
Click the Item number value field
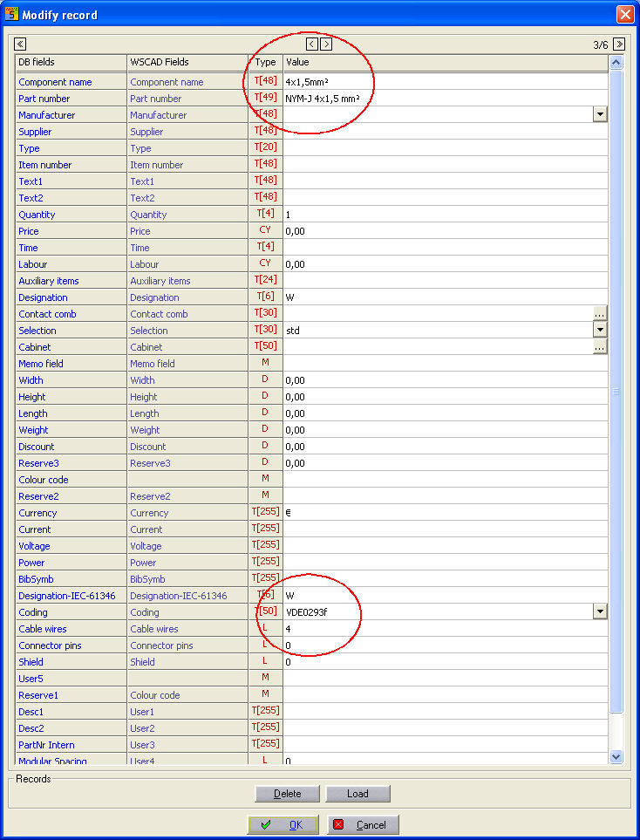(446, 165)
